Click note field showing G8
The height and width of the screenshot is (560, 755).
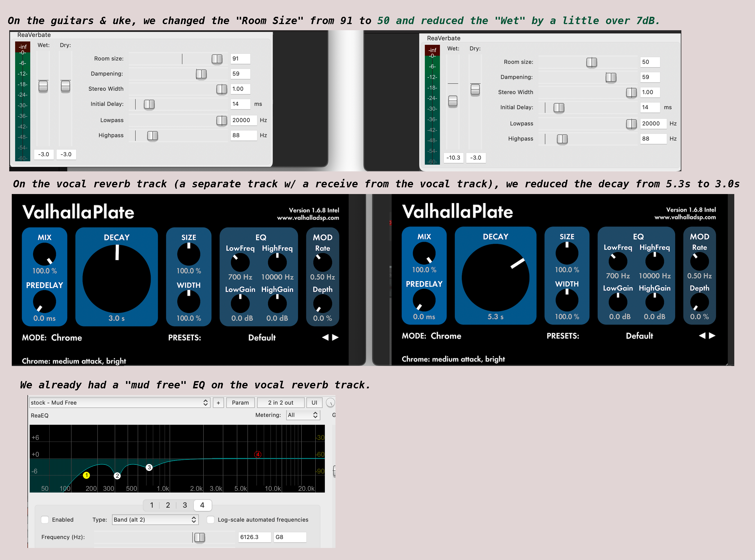tap(290, 537)
